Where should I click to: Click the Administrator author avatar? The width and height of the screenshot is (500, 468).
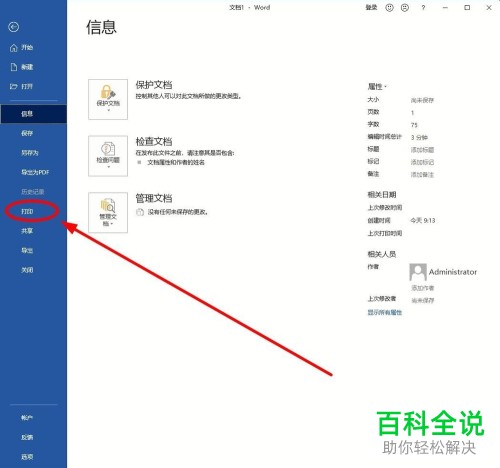click(x=418, y=272)
